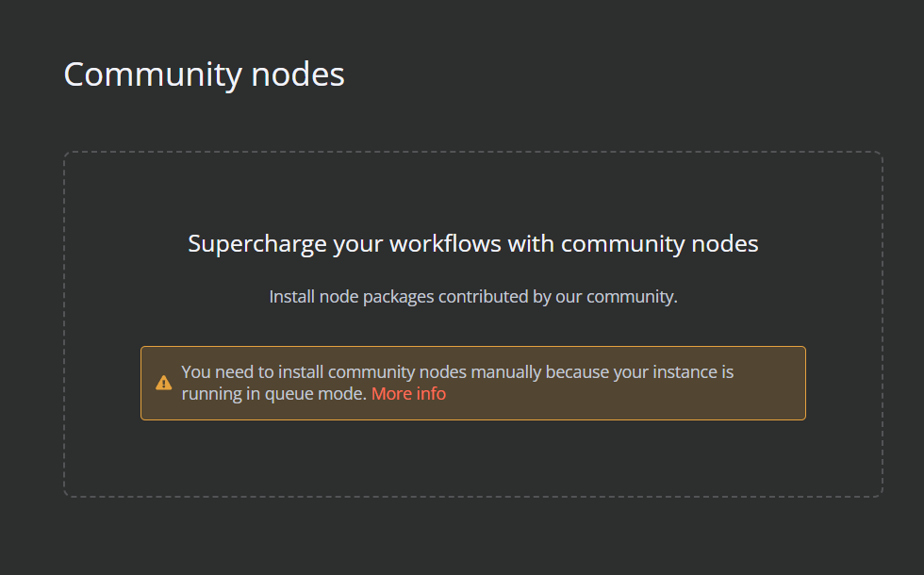Open the More info link

pos(408,394)
